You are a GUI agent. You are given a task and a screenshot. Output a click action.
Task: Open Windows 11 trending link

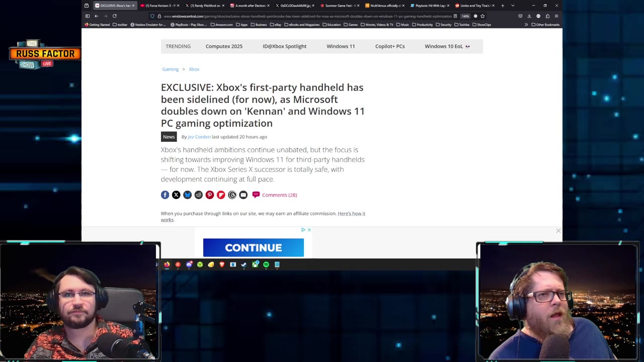tap(341, 46)
